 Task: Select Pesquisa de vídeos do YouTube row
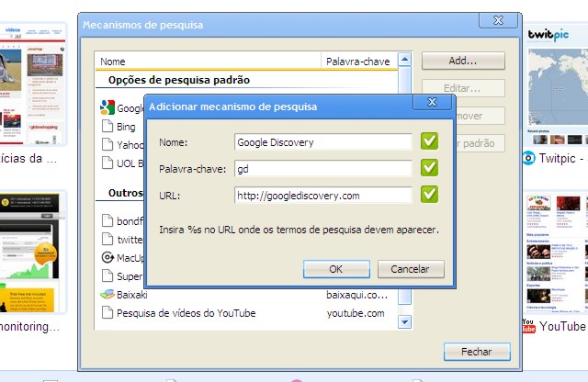(x=246, y=313)
